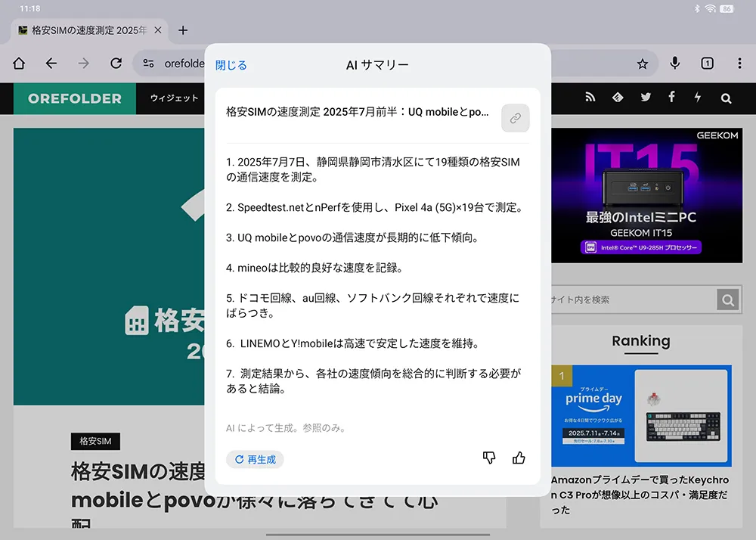Image resolution: width=756 pixels, height=540 pixels.
Task: Open the lightning bolt icon in header
Action: tap(698, 98)
